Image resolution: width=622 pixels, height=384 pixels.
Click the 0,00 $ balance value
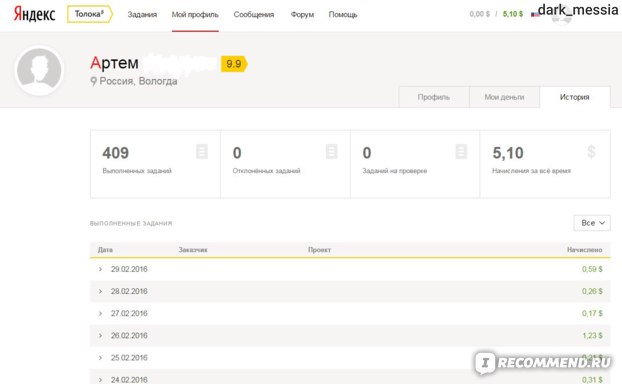(x=479, y=14)
